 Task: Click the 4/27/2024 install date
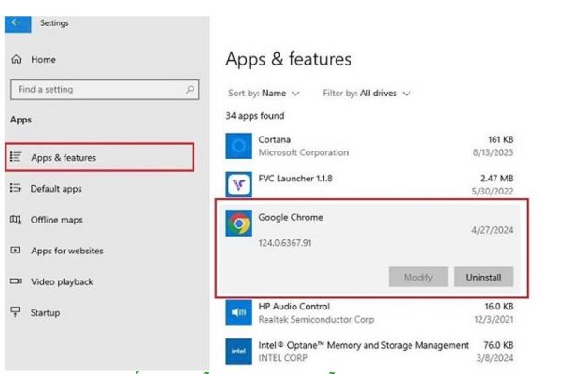(x=493, y=230)
